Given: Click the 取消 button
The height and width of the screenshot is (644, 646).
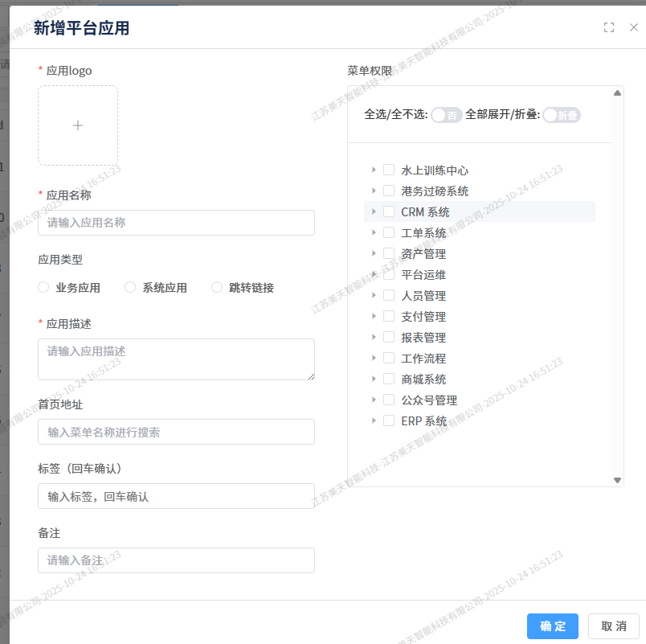Looking at the screenshot, I should click(x=614, y=626).
